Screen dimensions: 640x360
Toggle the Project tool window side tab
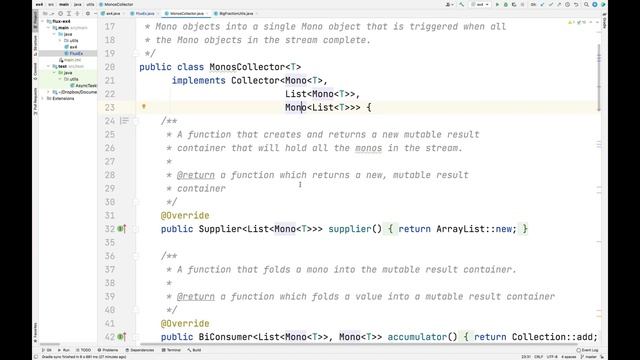(x=36, y=20)
